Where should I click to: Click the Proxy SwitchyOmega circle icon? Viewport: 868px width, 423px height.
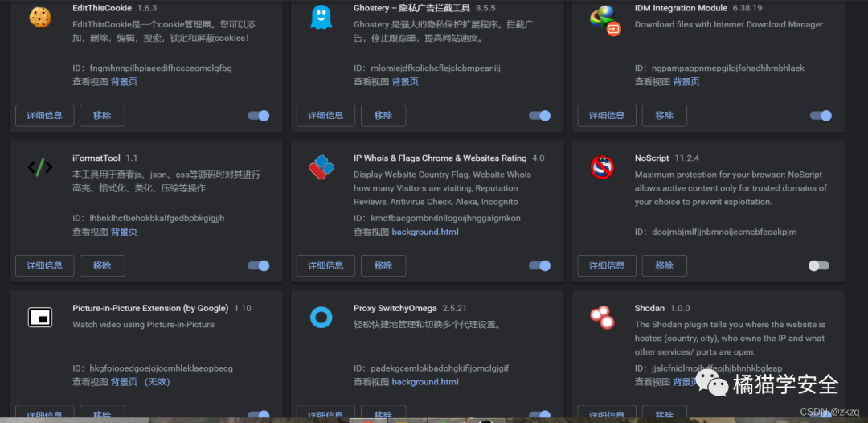click(321, 317)
